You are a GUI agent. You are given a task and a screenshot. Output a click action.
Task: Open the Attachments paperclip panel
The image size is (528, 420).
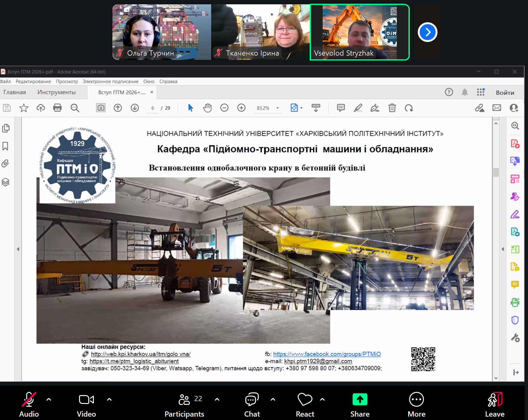pos(6,163)
